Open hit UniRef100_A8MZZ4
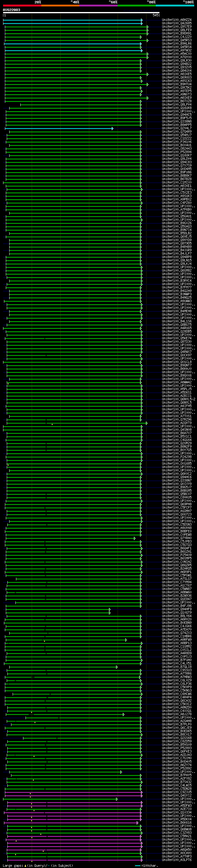 tap(177, 20)
